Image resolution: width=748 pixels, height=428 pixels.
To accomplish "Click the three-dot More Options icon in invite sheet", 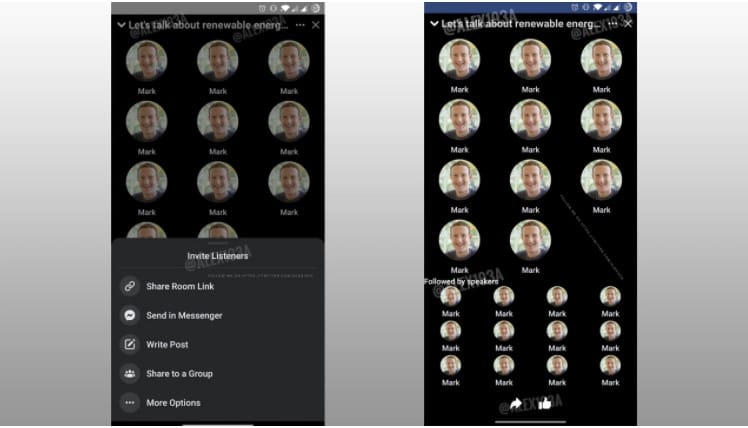I will click(x=129, y=403).
